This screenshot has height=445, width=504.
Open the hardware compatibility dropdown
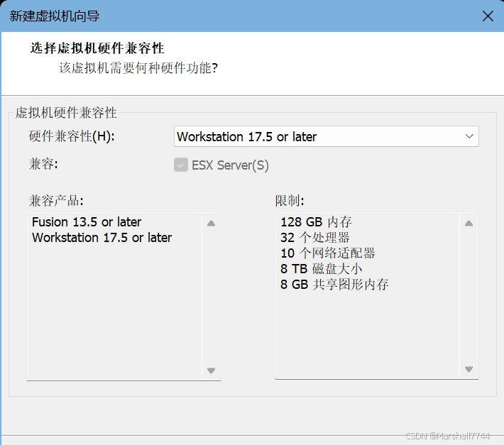click(x=327, y=136)
